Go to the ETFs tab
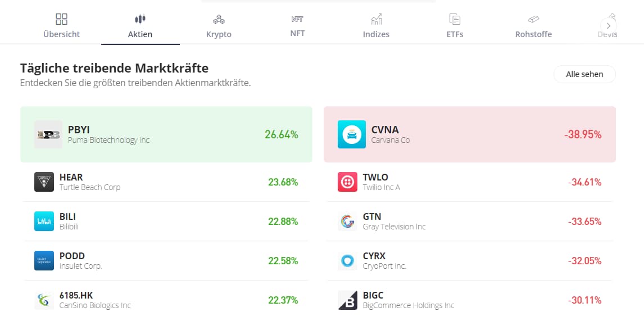This screenshot has height=325, width=644. tap(455, 26)
